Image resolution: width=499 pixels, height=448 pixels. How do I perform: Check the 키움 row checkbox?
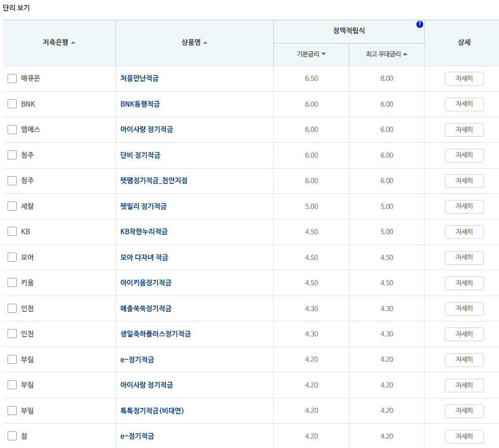coord(12,282)
